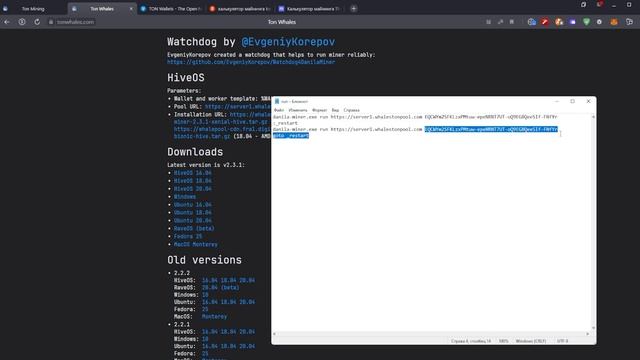Image resolution: width=640 pixels, height=360 pixels.
Task: Open the red pencil browser extension
Action: (545, 22)
